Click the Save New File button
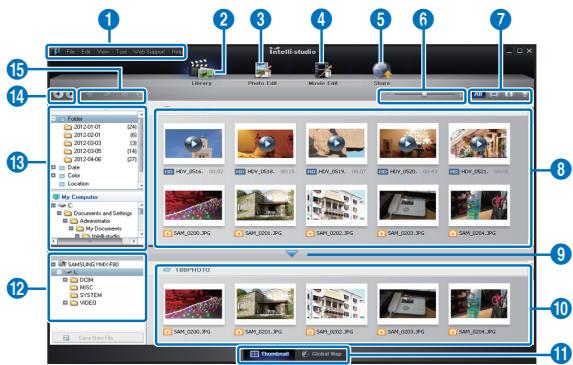This screenshot has width=573, height=365. coord(98,338)
